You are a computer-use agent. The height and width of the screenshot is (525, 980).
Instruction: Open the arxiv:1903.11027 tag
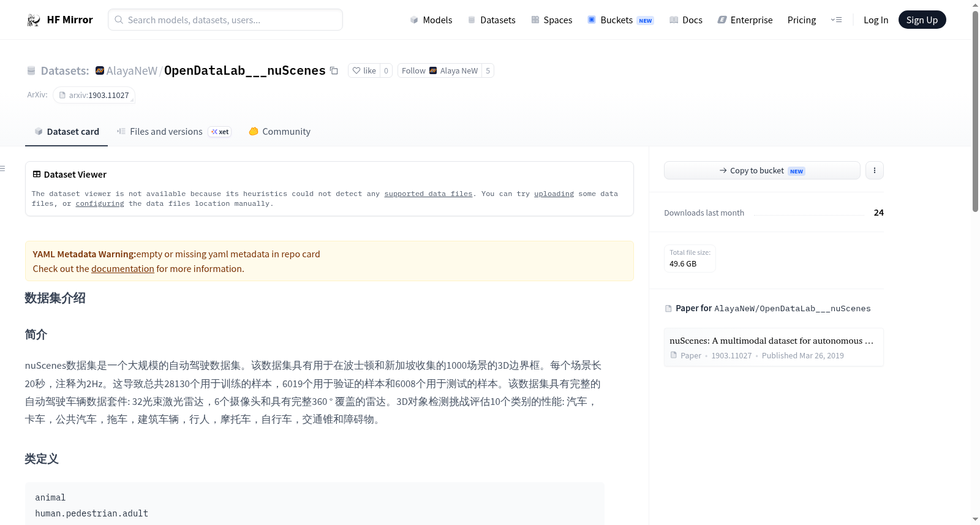(94, 95)
